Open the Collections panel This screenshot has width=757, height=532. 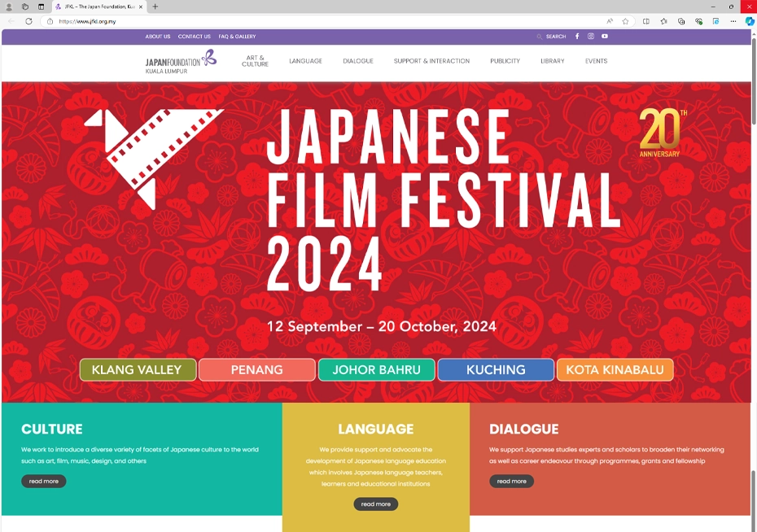click(681, 21)
